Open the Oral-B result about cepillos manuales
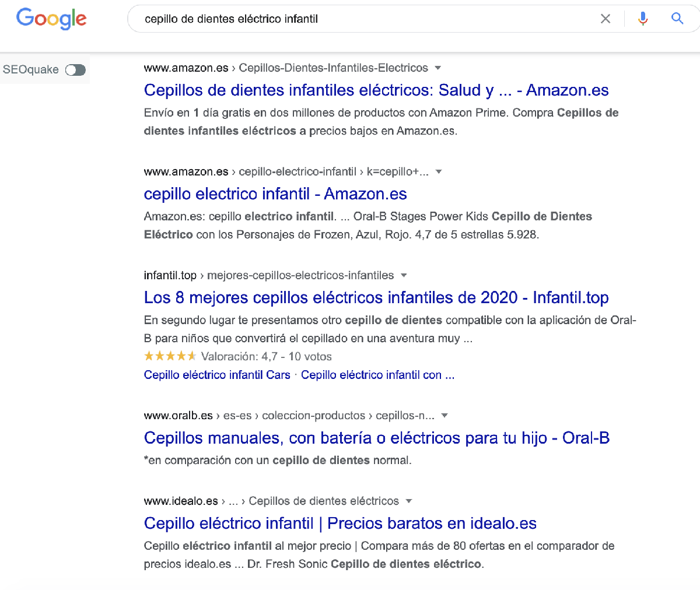 tap(377, 438)
